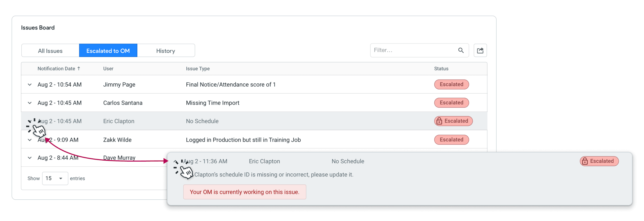Switch to the All Issues tab
This screenshot has width=644, height=221.
50,51
